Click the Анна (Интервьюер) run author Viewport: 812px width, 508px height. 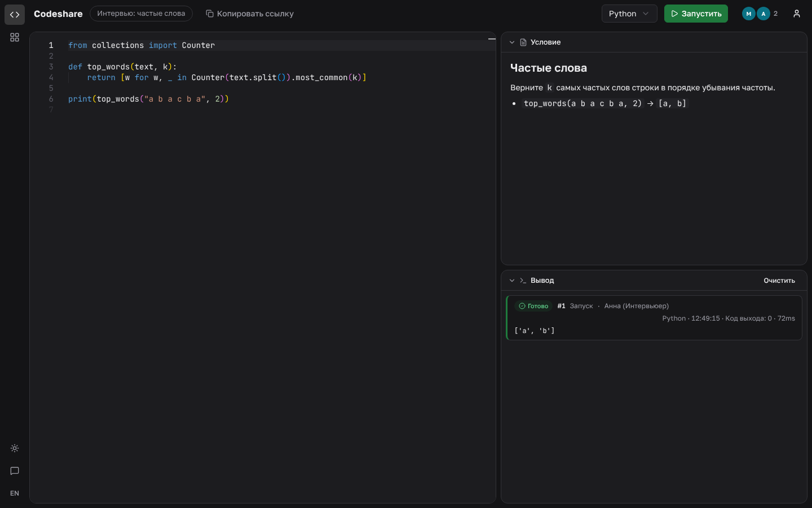[x=637, y=306]
